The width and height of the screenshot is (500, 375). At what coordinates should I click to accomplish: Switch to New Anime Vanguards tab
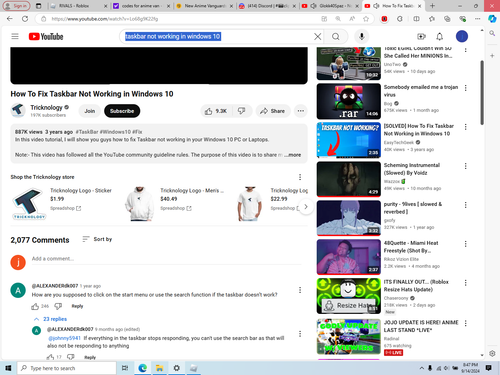[204, 6]
